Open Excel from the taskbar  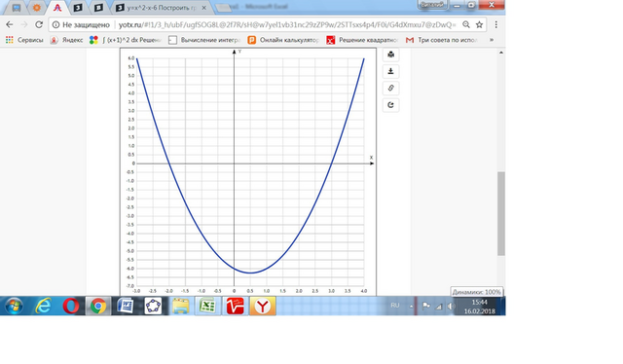(x=207, y=306)
